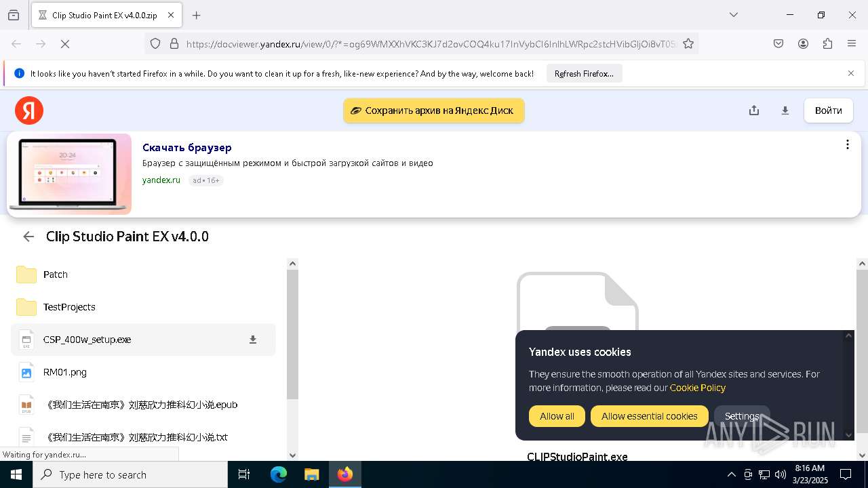
Task: Open the Скачать браузер ad link
Action: [x=187, y=148]
